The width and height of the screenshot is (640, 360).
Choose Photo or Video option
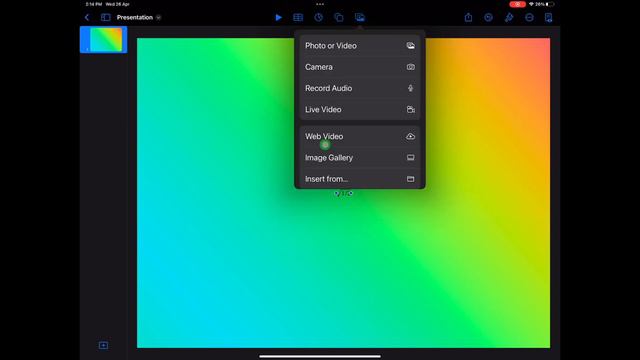tap(360, 46)
